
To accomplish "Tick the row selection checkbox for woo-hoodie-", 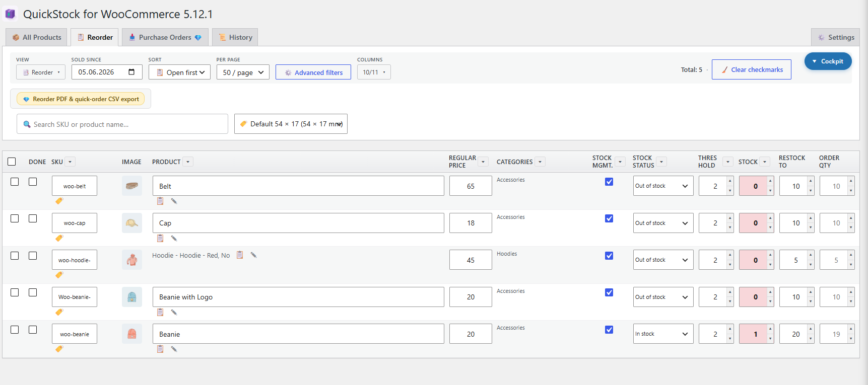I will 15,256.
